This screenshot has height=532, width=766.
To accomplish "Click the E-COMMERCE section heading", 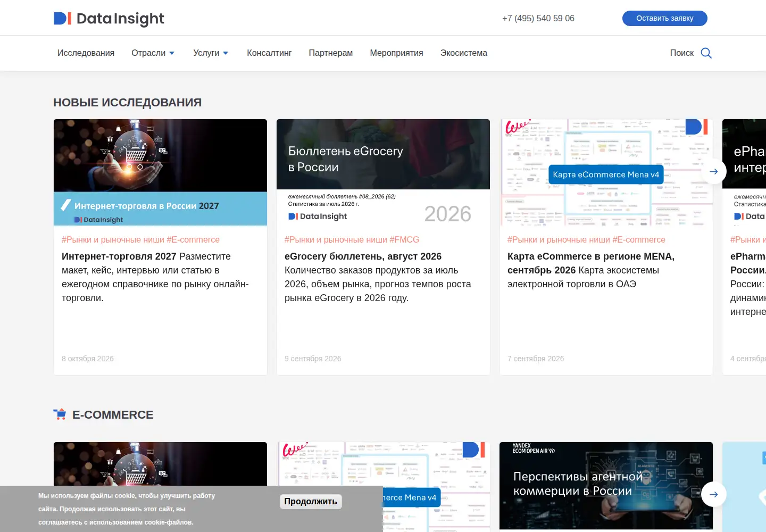I will tap(113, 415).
